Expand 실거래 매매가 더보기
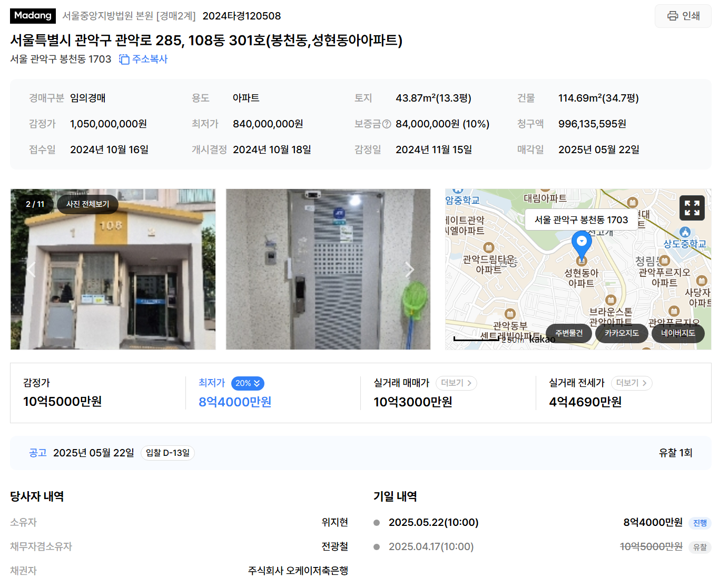This screenshot has height=588, width=719. point(456,383)
